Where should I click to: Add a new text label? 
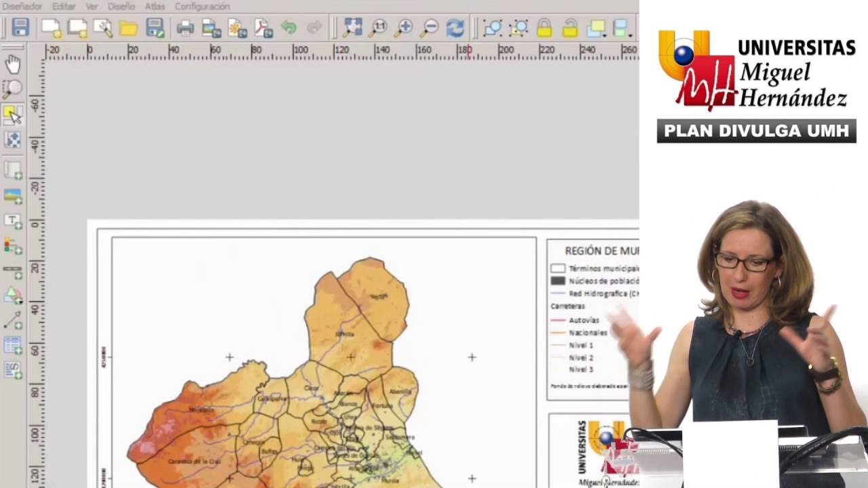13,221
